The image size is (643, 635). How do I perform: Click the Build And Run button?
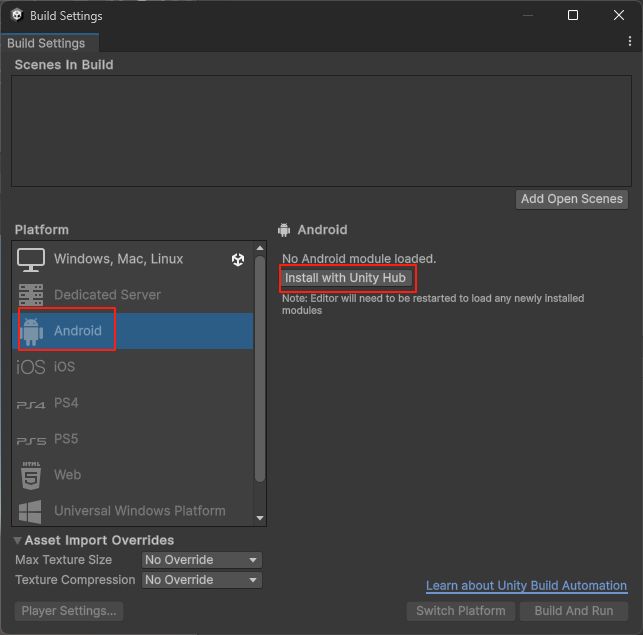tap(574, 611)
